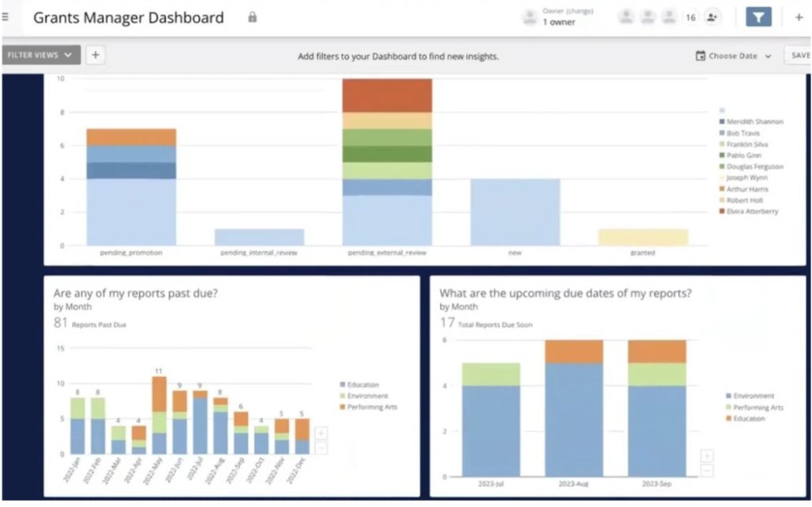Viewport: 812px width, 507px height.
Task: Click the 2023-Sep bar
Action: 657,409
